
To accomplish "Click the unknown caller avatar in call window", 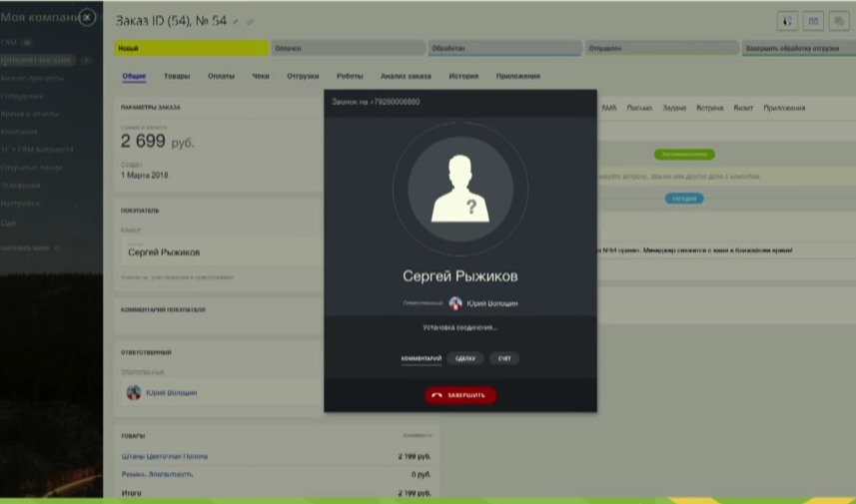I will [x=460, y=189].
